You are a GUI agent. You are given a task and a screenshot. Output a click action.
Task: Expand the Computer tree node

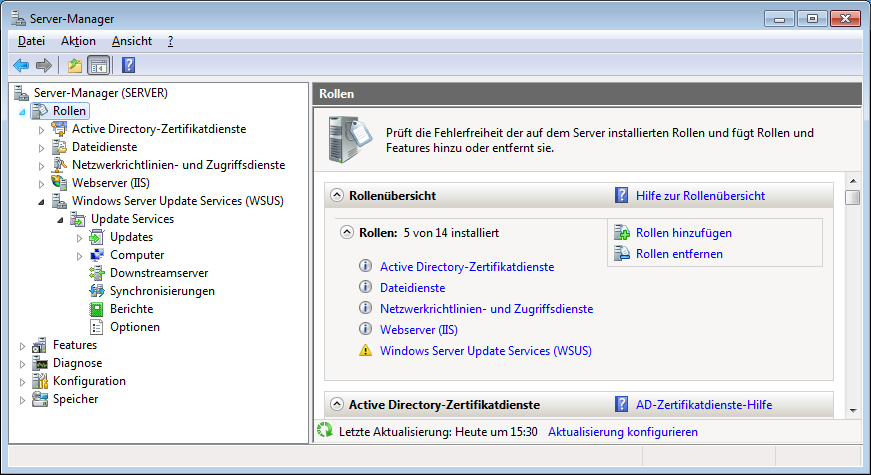tap(79, 256)
